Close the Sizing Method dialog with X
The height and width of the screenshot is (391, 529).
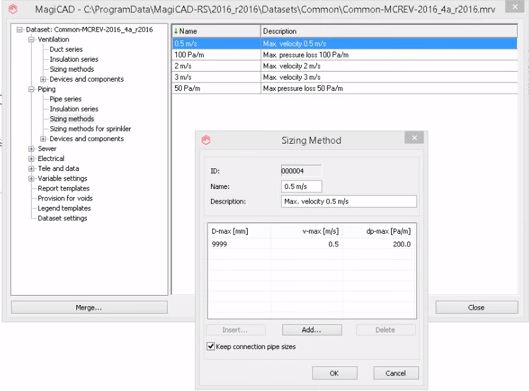[x=414, y=137]
